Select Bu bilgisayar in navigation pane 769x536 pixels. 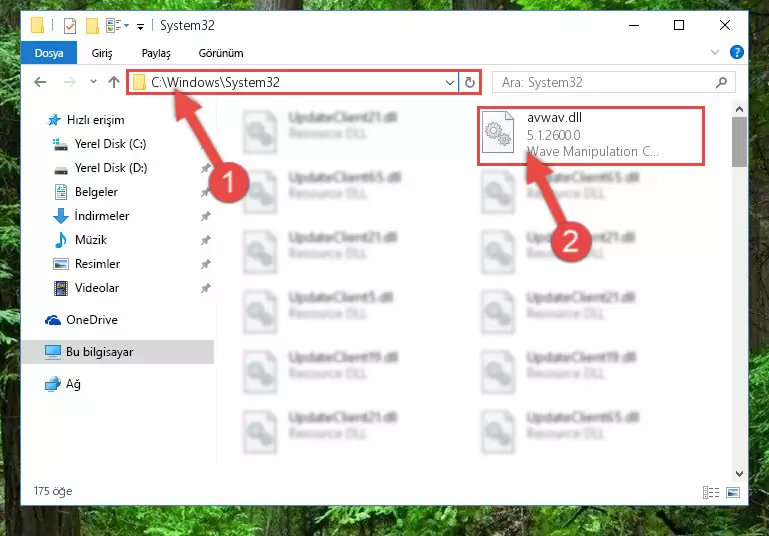pyautogui.click(x=118, y=352)
